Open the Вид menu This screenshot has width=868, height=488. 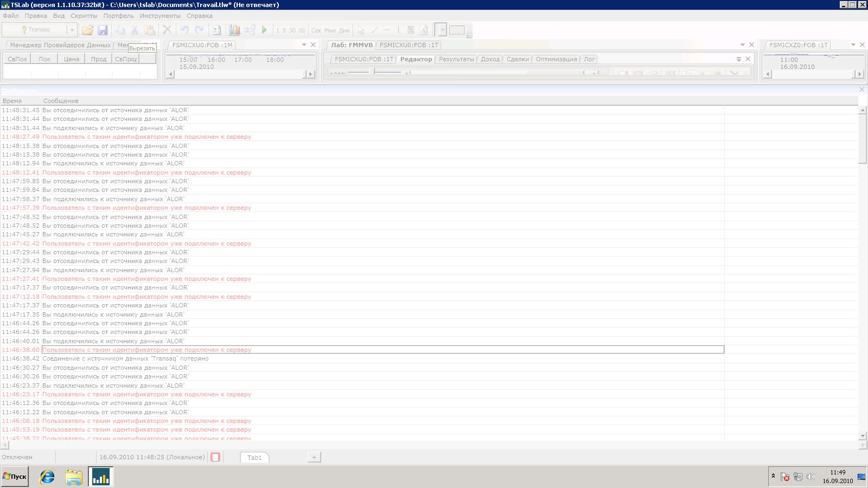tap(59, 16)
